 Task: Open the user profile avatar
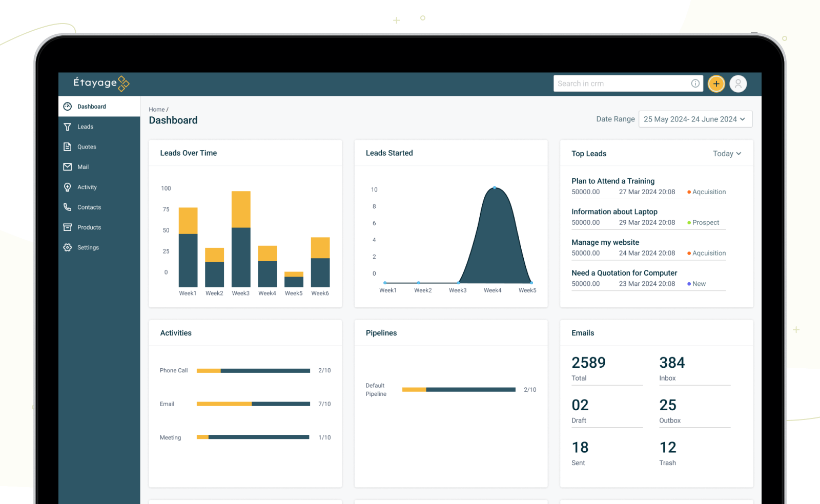coord(738,83)
